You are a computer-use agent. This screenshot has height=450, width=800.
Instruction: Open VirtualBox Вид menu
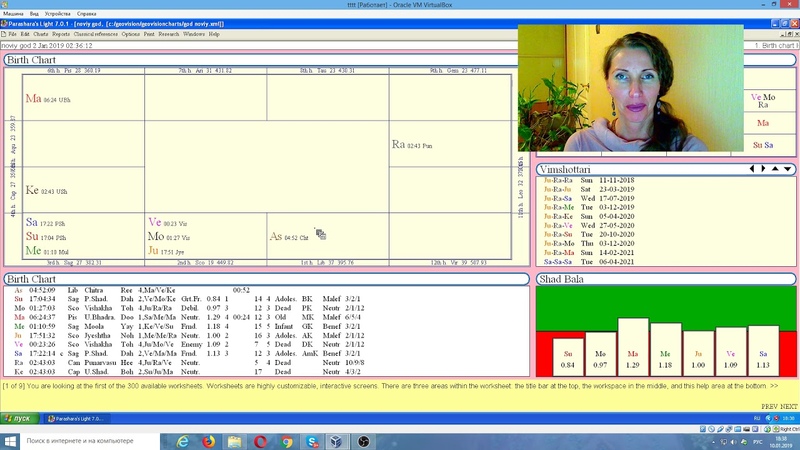[34, 14]
